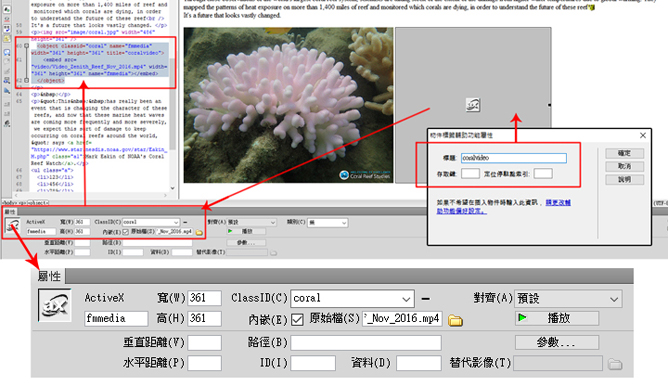The width and height of the screenshot is (668, 386).
Task: Click 取消 button in accessibility dialog
Action: point(625,166)
